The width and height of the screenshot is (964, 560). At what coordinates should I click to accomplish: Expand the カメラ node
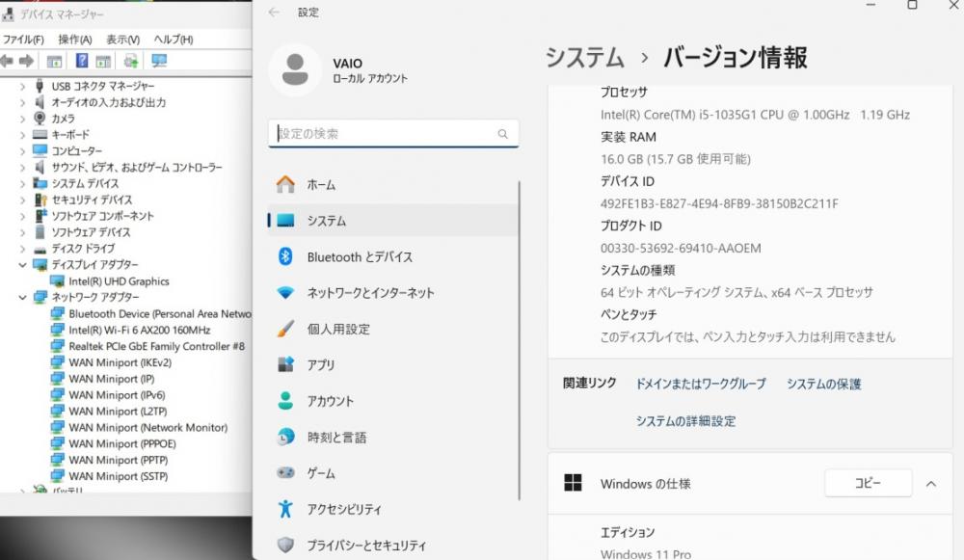click(x=23, y=119)
